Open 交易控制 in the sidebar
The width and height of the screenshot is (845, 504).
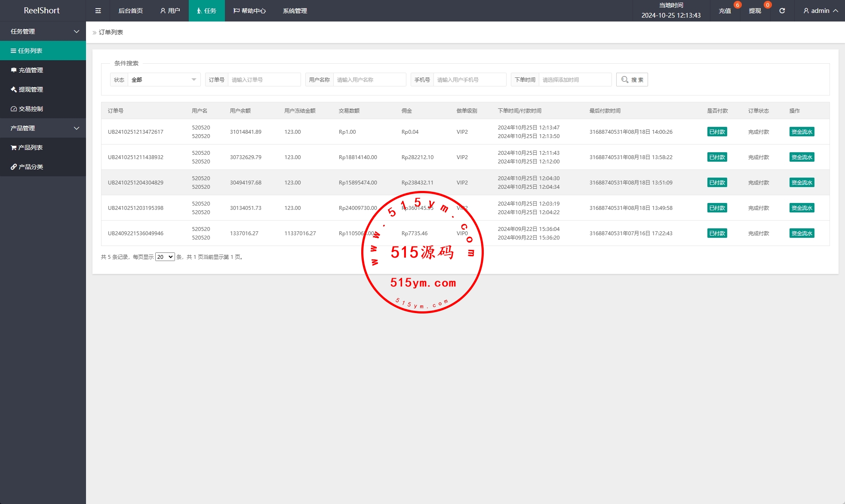[31, 109]
